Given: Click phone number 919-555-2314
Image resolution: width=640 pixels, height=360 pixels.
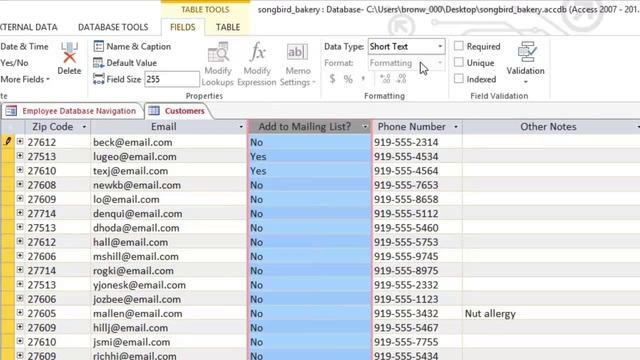Looking at the screenshot, I should (417, 142).
